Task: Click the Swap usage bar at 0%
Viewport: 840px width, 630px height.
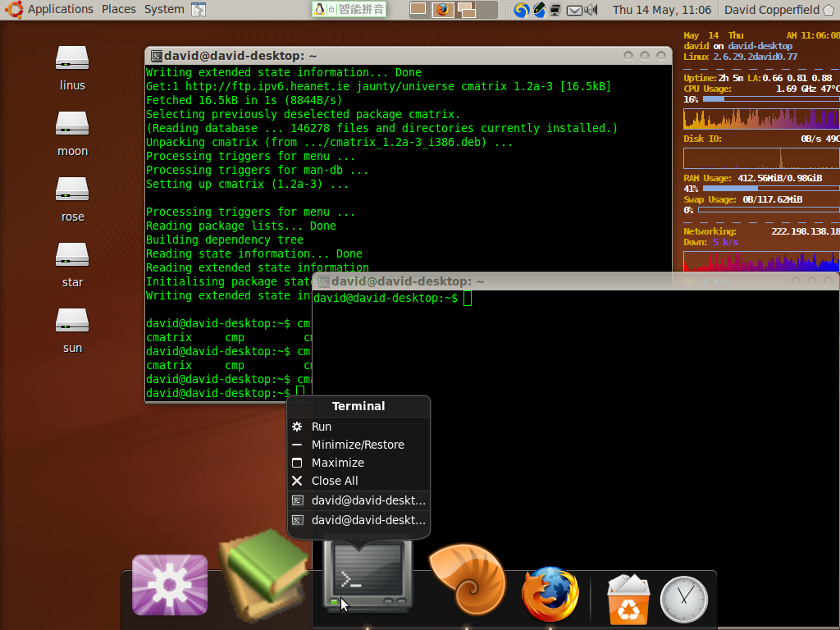Action: coord(769,210)
